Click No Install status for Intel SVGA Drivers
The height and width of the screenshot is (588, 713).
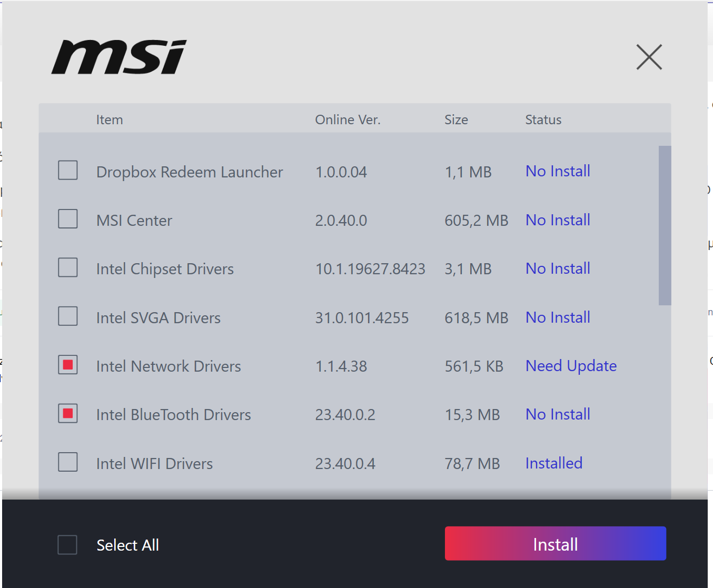pos(558,317)
